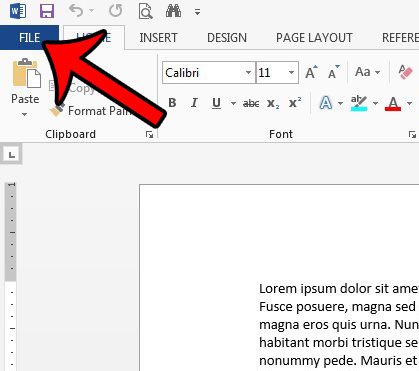Screen dimensions: 419x371
Task: Toggle Superscript formatting
Action: 295,103
